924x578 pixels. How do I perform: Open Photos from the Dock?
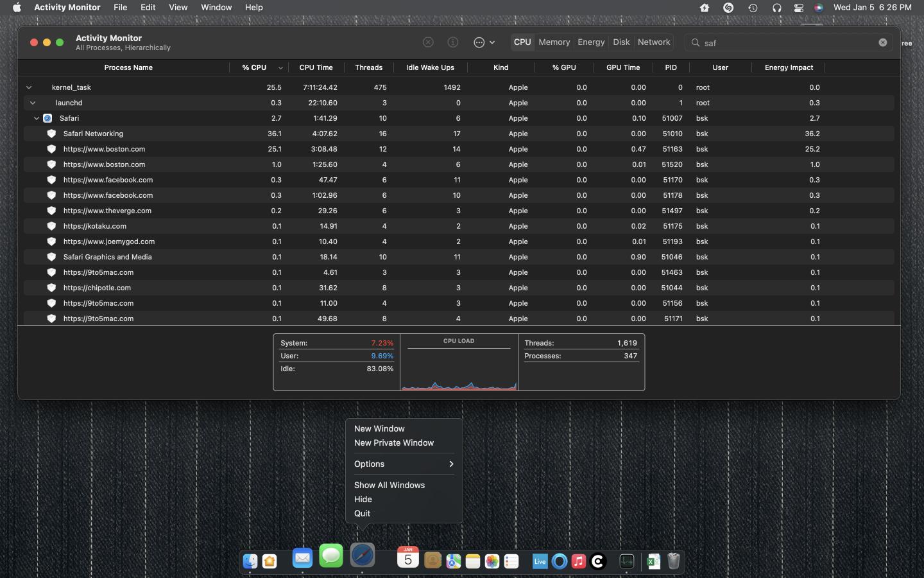[492, 561]
